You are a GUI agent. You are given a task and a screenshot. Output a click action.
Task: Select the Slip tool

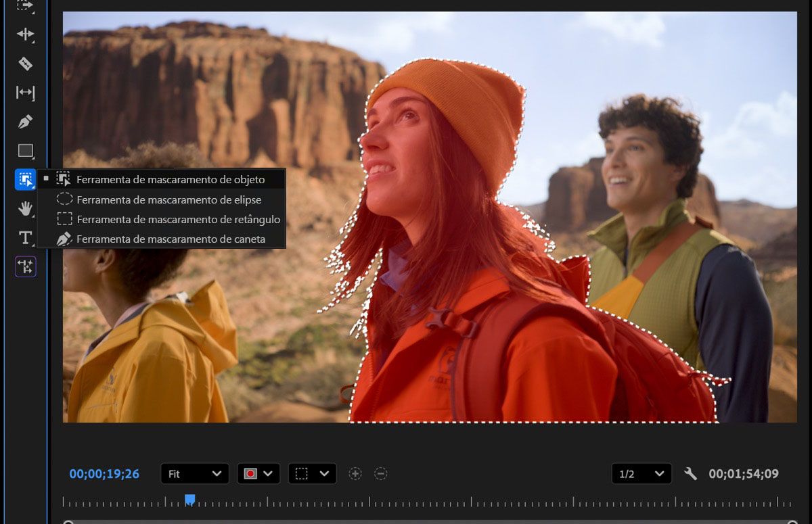(x=25, y=93)
